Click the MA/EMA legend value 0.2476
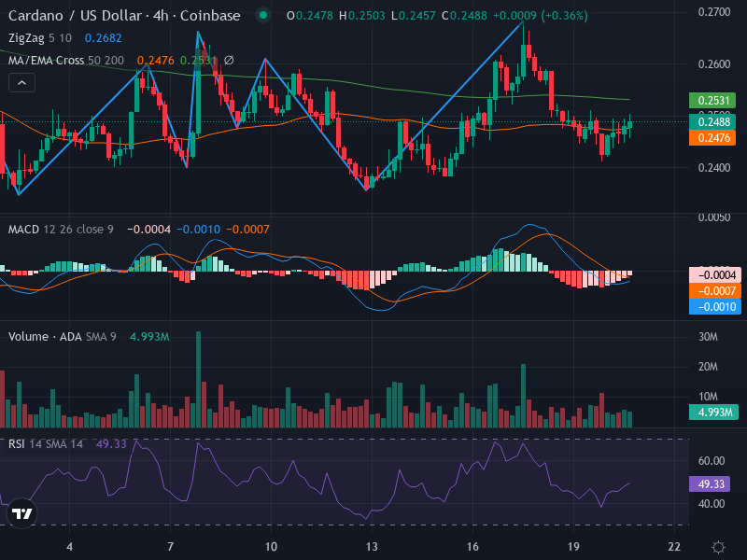The width and height of the screenshot is (747, 560). (x=156, y=61)
